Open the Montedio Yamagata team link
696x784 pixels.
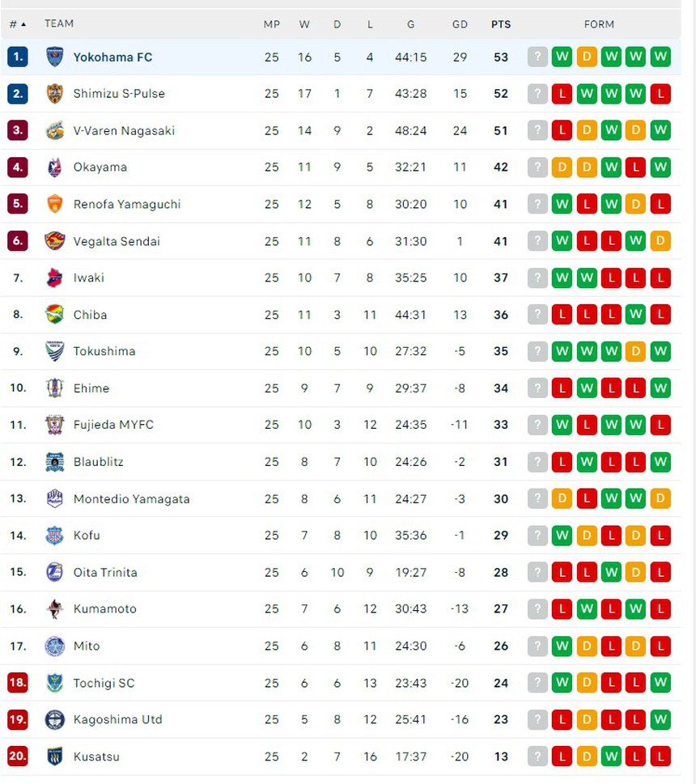pos(131,499)
